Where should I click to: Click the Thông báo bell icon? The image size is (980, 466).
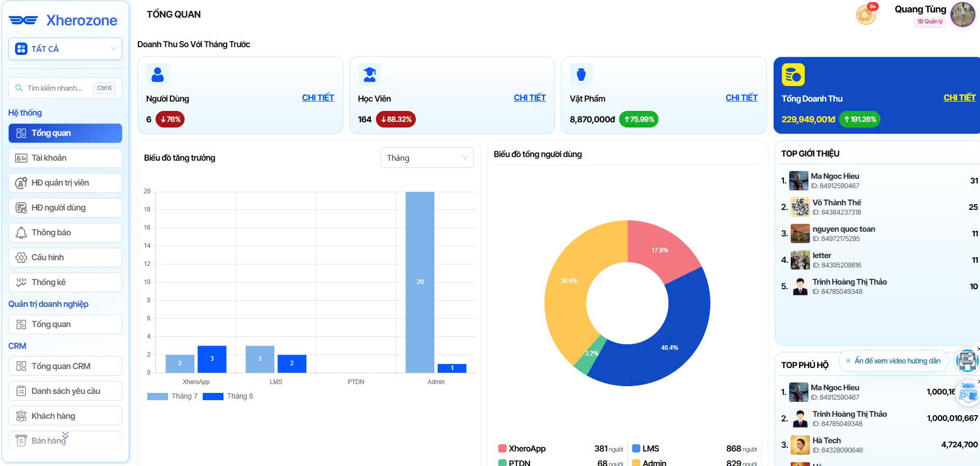pos(21,233)
